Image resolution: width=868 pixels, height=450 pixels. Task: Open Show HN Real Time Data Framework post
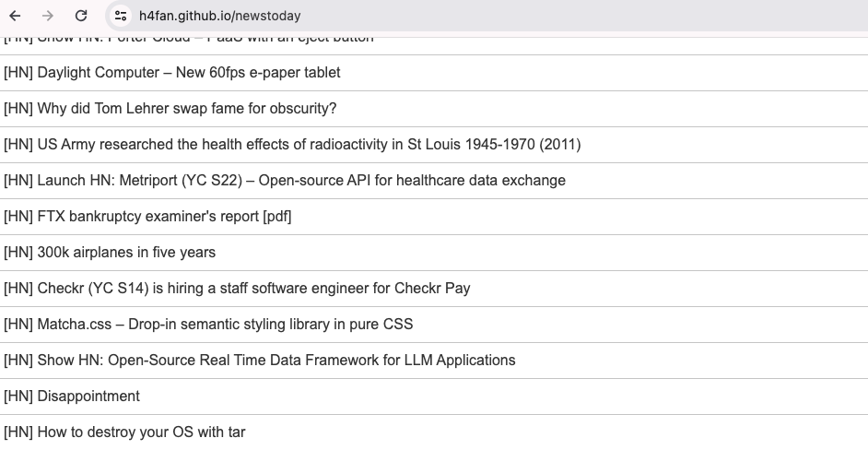(276, 360)
